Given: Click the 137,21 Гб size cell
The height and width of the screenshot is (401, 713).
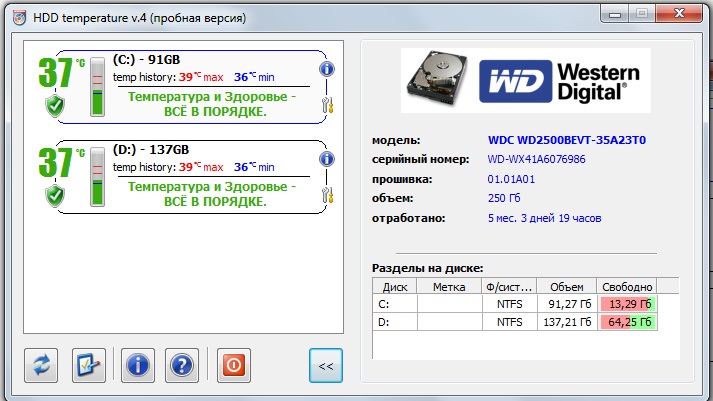Looking at the screenshot, I should coord(567,322).
